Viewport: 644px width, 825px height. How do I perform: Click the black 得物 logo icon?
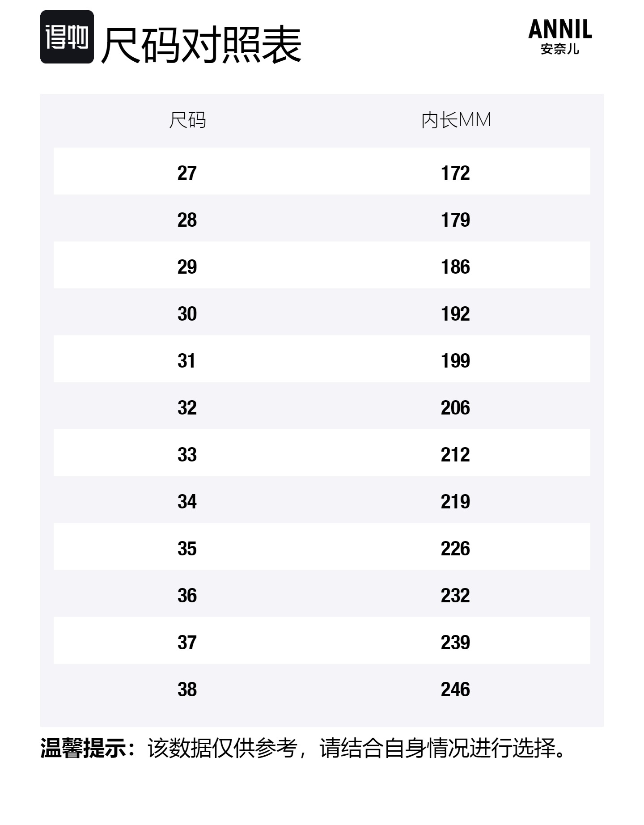tap(67, 37)
